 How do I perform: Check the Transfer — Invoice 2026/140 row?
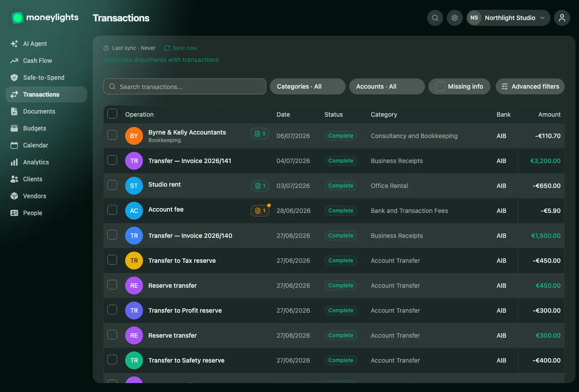[x=112, y=235]
